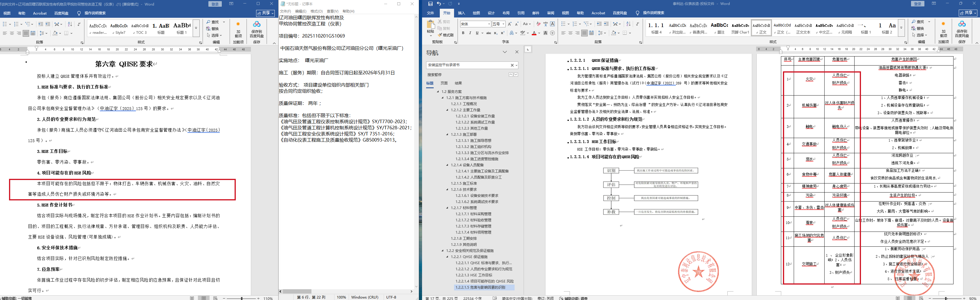Click the Grow Font icon
The image size is (980, 300).
point(509,24)
